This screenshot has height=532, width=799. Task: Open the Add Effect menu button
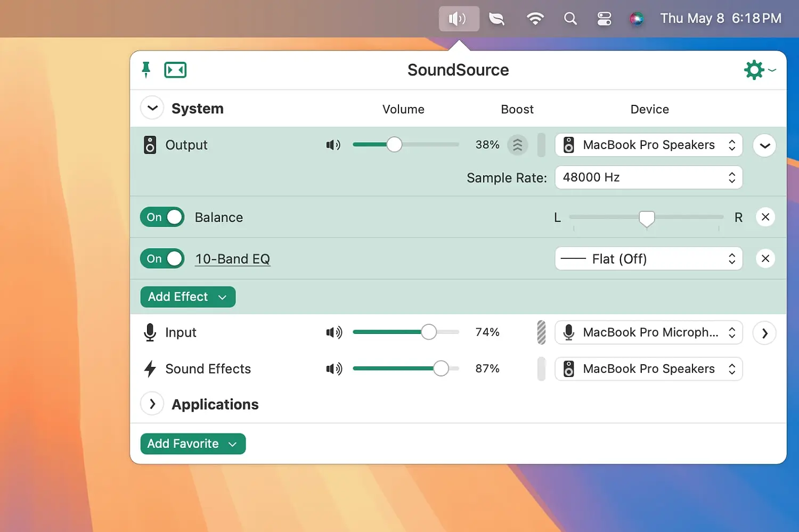187,297
